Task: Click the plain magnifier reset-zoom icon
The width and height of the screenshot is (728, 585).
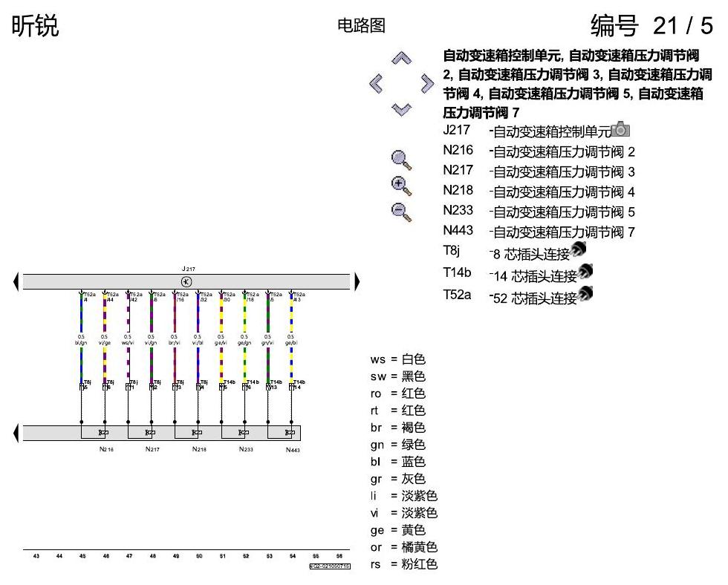Action: click(402, 160)
